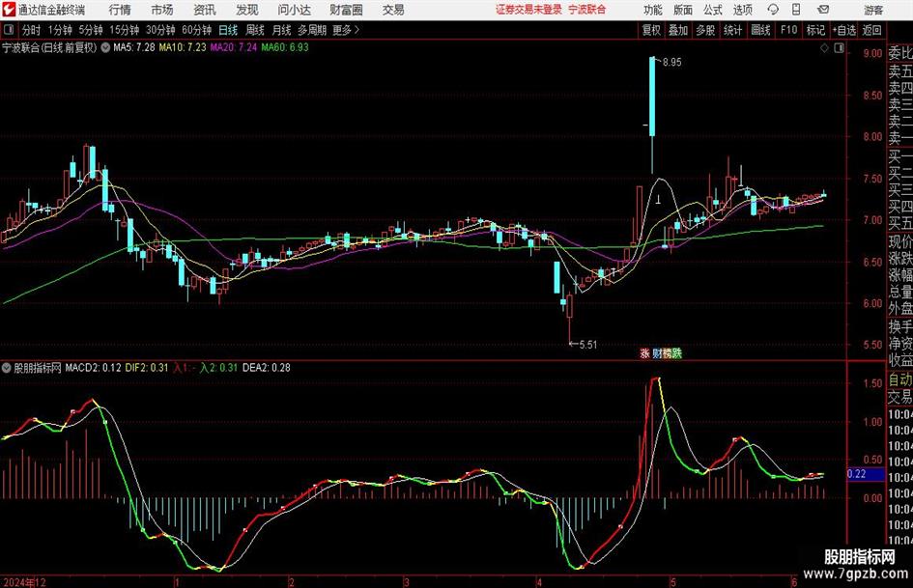Select the 日线 daily period tab
Image resolution: width=913 pixels, height=588 pixels.
[x=228, y=30]
